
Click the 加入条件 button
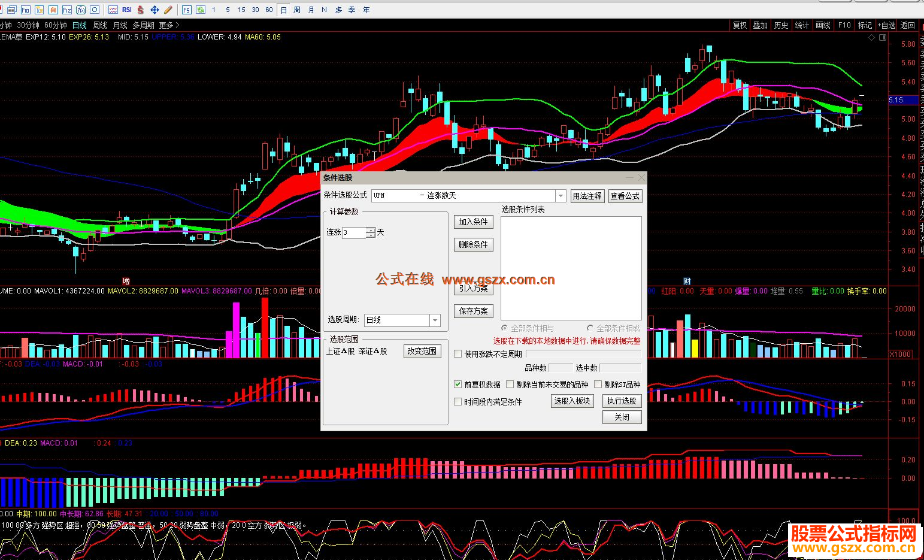click(x=473, y=222)
